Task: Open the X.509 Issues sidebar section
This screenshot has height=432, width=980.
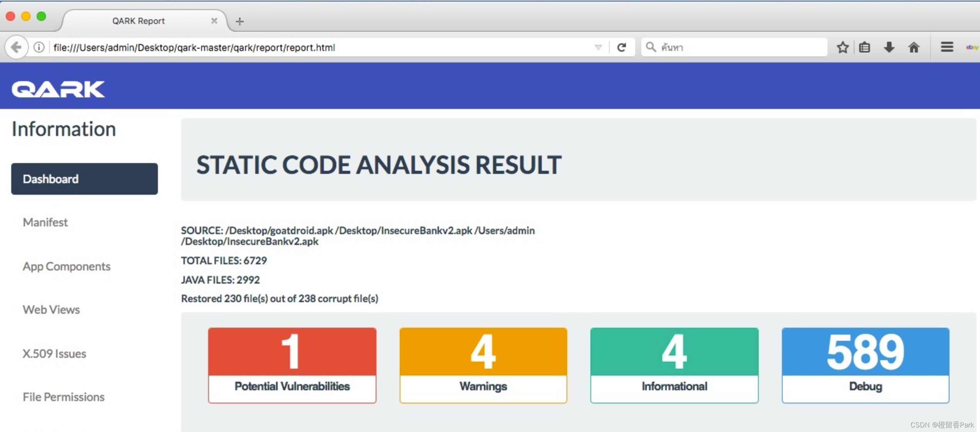Action: [x=54, y=354]
